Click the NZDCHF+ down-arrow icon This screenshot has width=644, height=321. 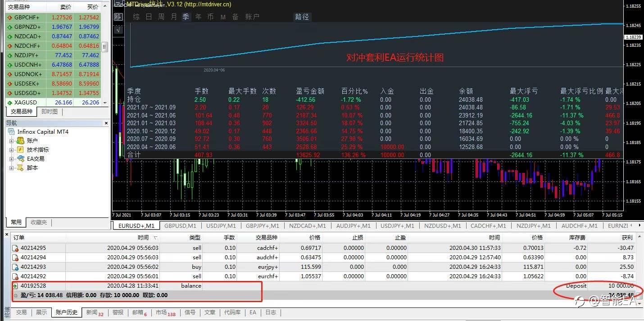[9, 46]
